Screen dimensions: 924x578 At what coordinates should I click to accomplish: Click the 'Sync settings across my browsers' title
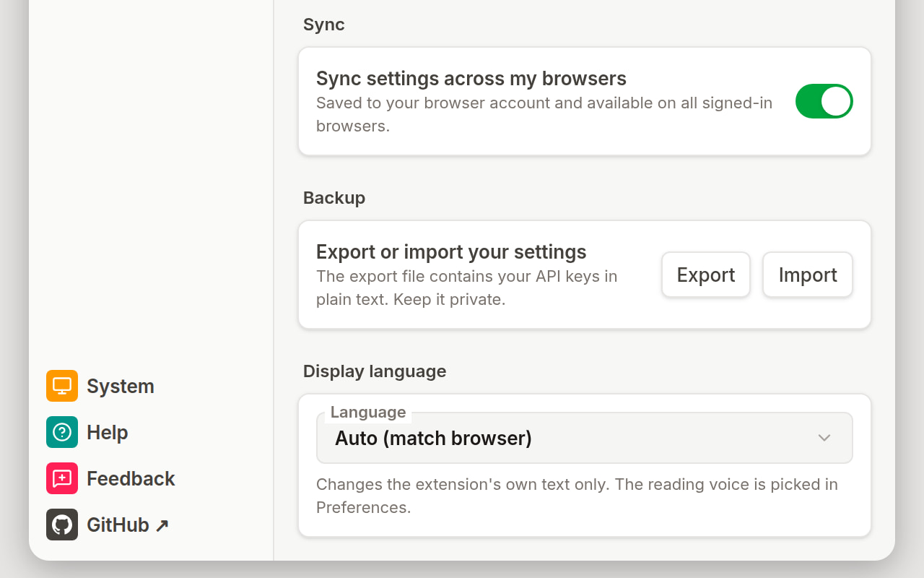[471, 78]
